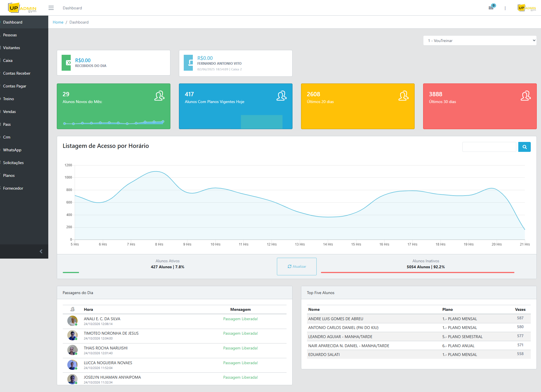Open the red Últimos 30 dias card

(480, 106)
